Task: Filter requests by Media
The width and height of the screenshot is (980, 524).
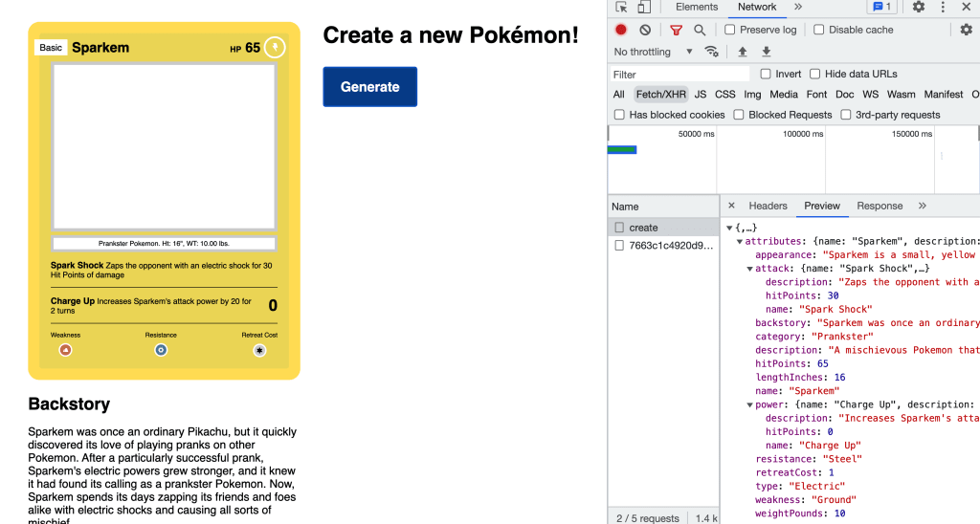Action: click(x=784, y=95)
